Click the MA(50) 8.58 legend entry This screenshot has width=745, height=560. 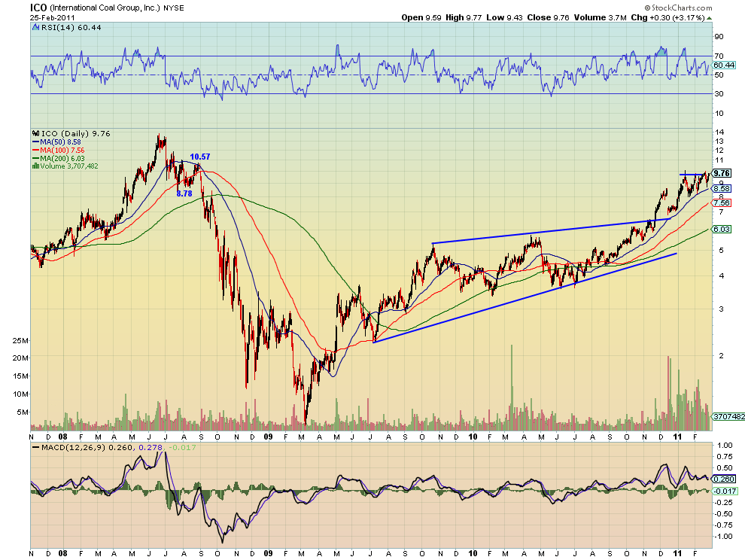click(60, 142)
